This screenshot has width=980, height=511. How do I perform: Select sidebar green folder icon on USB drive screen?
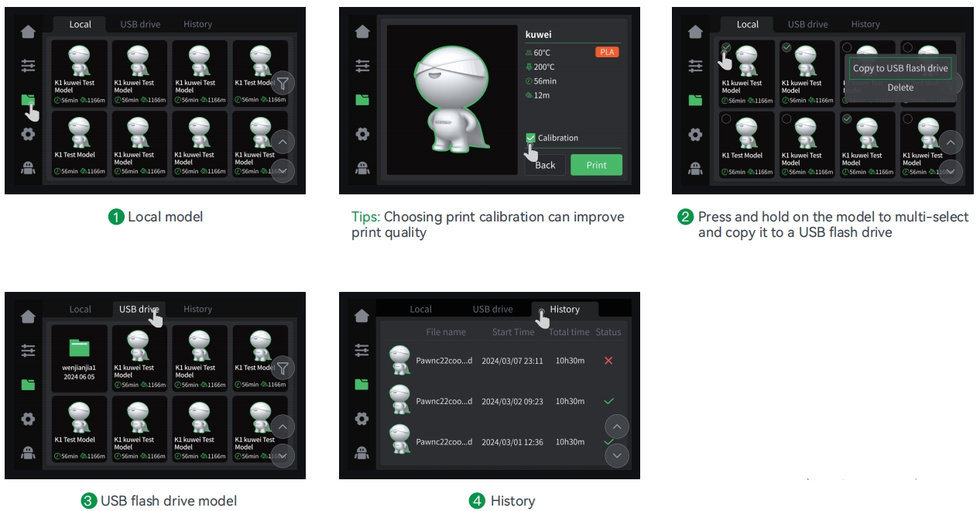[28, 384]
